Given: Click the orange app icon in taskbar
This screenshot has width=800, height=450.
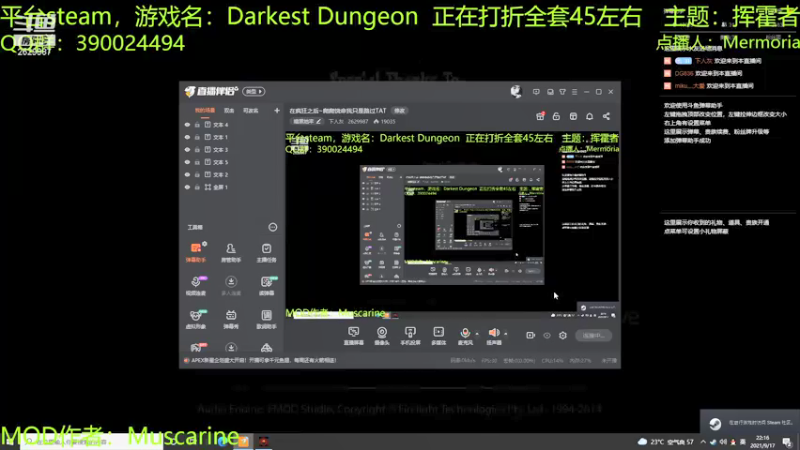Looking at the screenshot, I should coord(244,441).
